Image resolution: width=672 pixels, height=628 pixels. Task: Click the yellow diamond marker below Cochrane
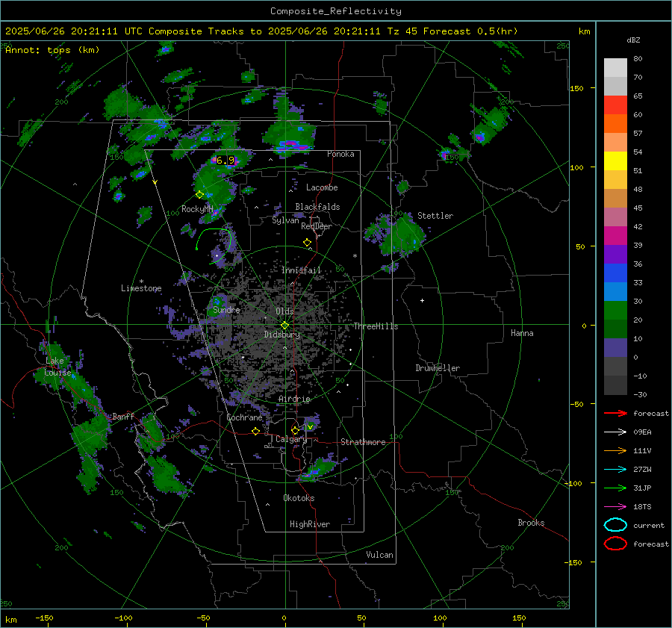(255, 432)
